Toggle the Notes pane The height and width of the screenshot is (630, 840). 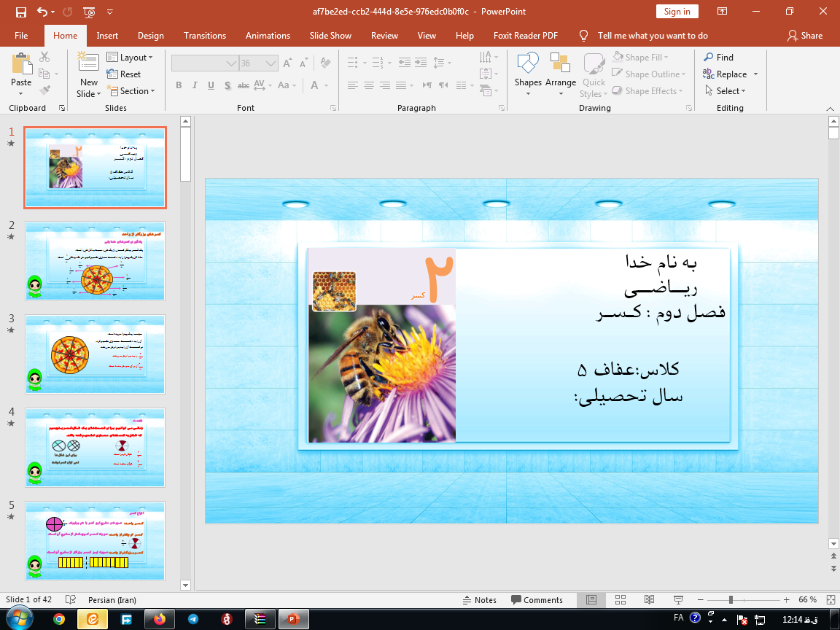coord(479,600)
